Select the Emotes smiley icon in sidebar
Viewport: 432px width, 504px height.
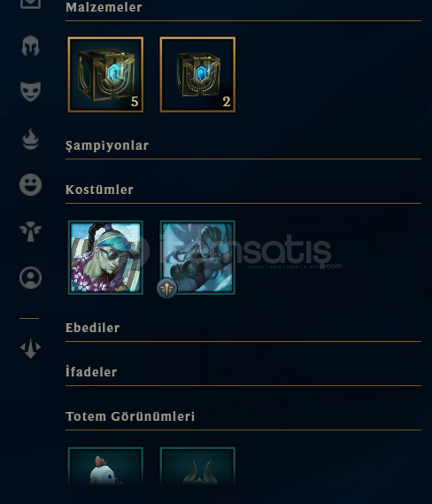[30, 185]
